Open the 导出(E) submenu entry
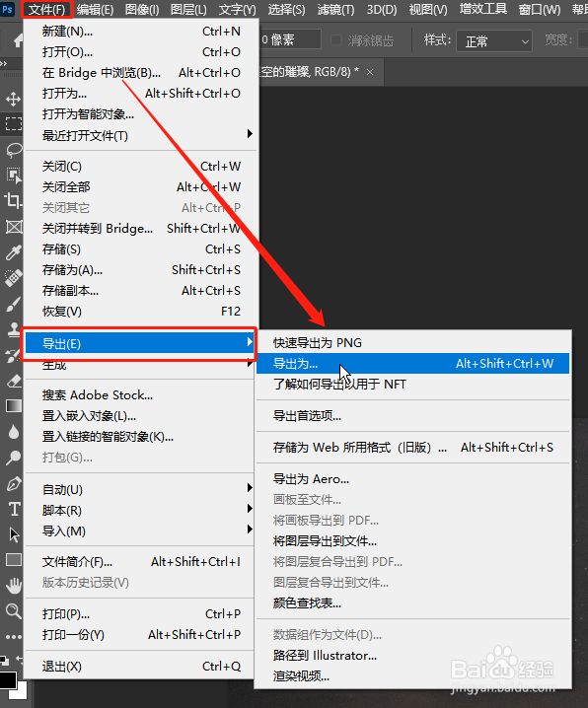The height and width of the screenshot is (708, 588). coord(140,343)
